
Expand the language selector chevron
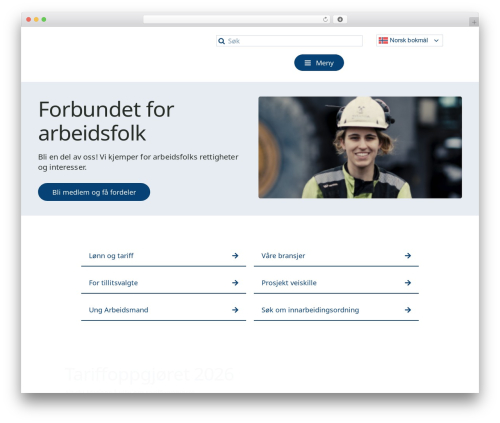(x=436, y=41)
